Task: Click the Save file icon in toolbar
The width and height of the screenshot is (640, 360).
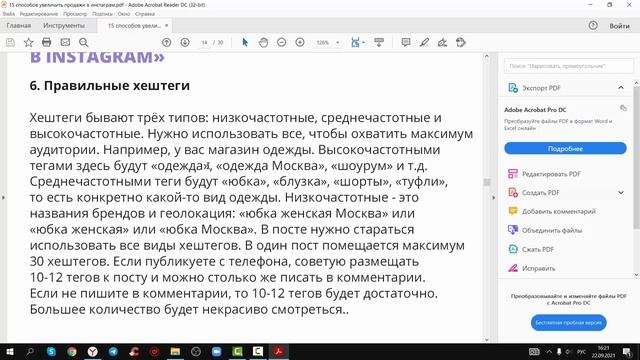Action: click(x=10, y=42)
